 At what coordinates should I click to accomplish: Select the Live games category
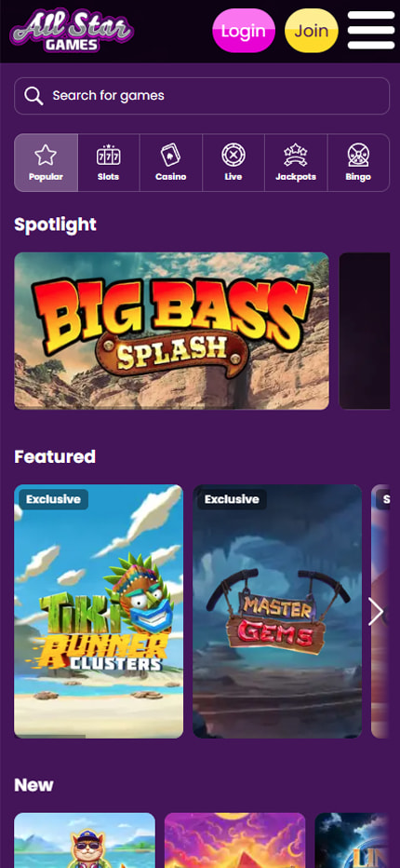pyautogui.click(x=233, y=163)
